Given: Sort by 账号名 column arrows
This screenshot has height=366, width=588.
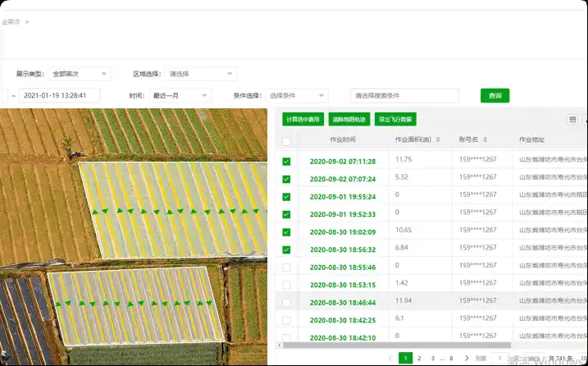Looking at the screenshot, I should (x=485, y=140).
